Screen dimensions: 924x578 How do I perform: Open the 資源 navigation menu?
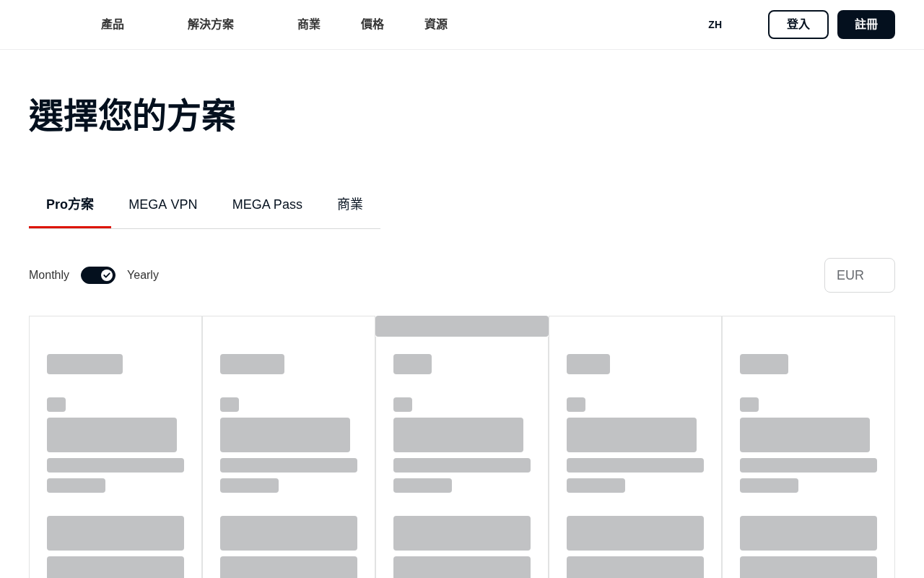pos(436,25)
